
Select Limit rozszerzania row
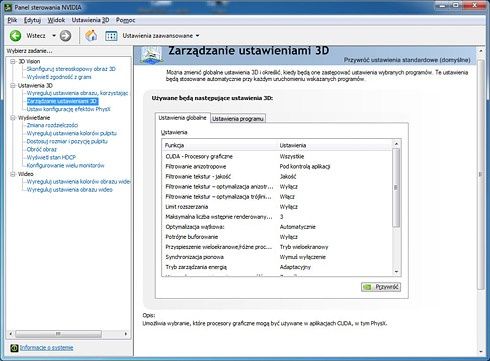[277, 207]
